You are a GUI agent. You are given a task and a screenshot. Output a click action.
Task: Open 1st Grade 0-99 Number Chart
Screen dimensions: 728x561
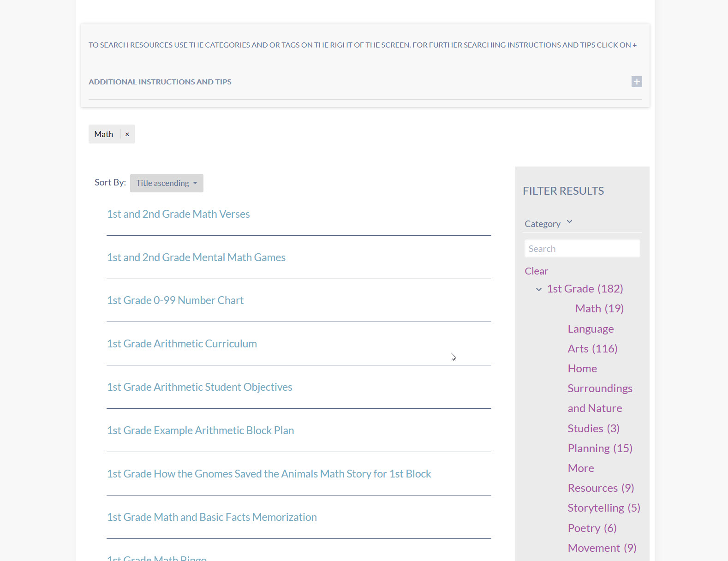175,300
